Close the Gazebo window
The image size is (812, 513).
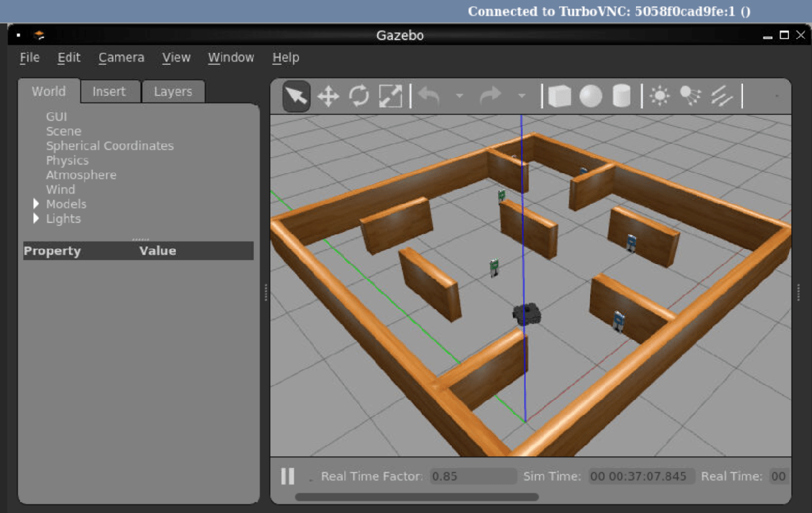800,35
